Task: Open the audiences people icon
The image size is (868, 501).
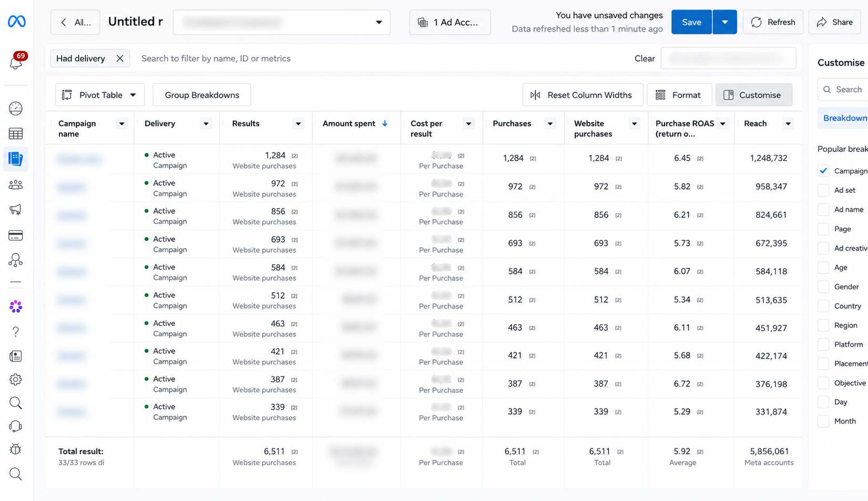Action: point(16,185)
